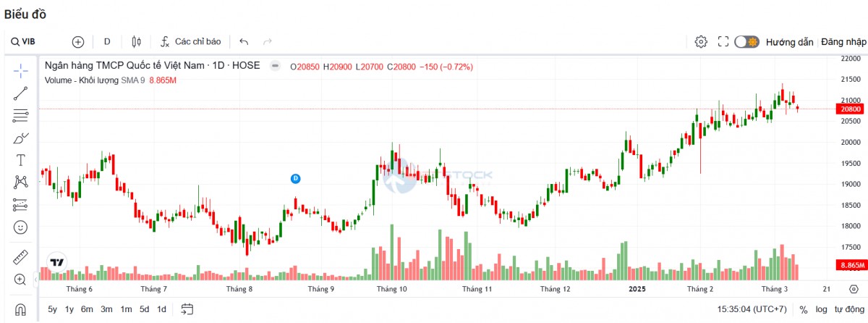This screenshot has height=323, width=868.
Task: Select the ruler measure tool
Action: point(20,257)
